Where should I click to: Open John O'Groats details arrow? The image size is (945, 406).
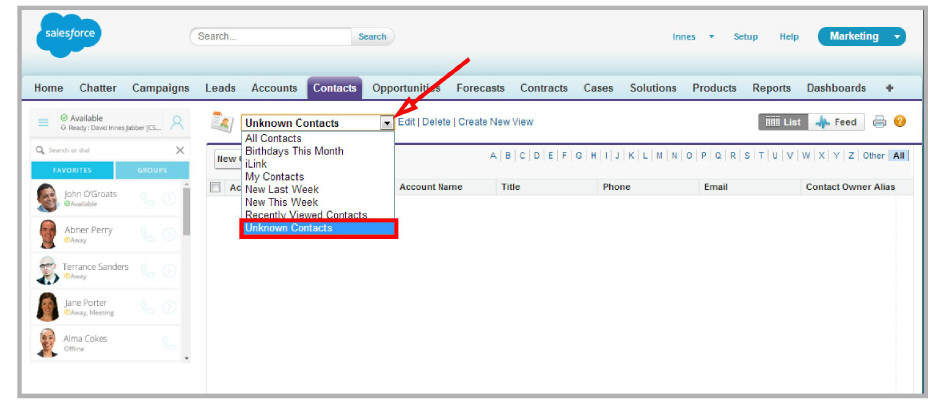click(169, 198)
